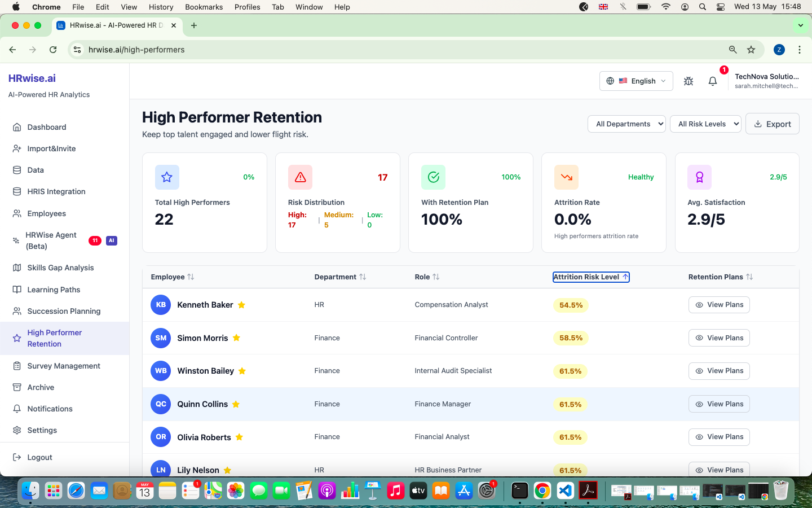Click the Export button
The width and height of the screenshot is (812, 508).
click(773, 124)
